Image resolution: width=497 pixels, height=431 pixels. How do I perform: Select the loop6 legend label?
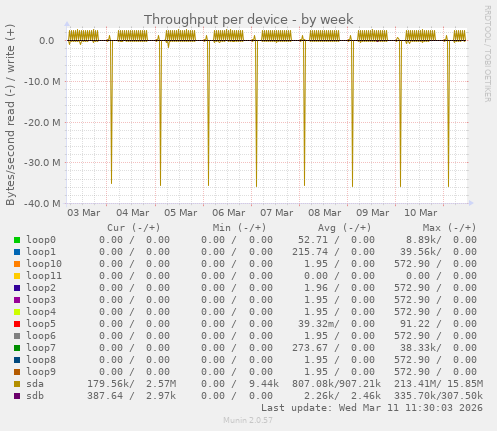[41, 336]
